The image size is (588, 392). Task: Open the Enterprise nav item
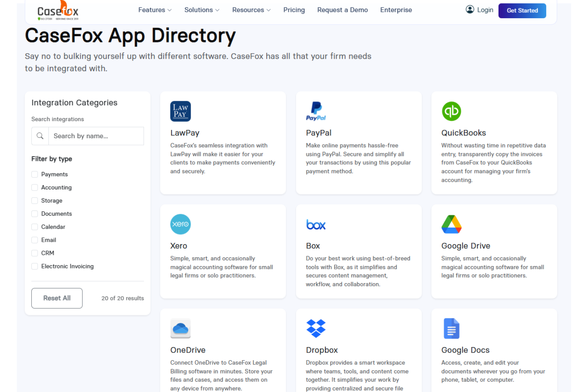click(x=396, y=10)
